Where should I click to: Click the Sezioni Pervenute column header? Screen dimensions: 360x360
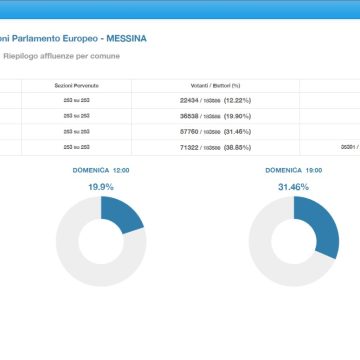click(77, 86)
